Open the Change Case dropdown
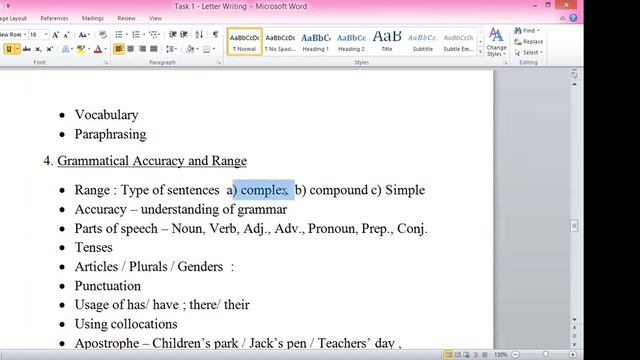The height and width of the screenshot is (360, 640). (x=84, y=35)
